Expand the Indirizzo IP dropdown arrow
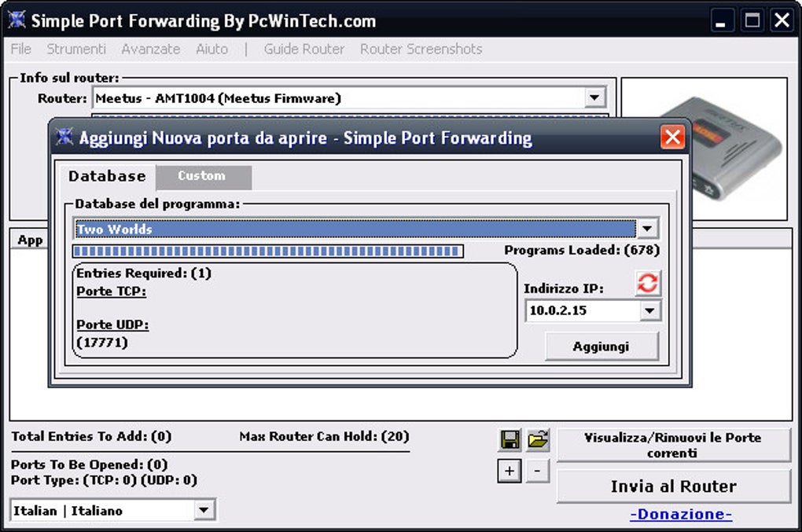Image resolution: width=802 pixels, height=532 pixels. (649, 310)
